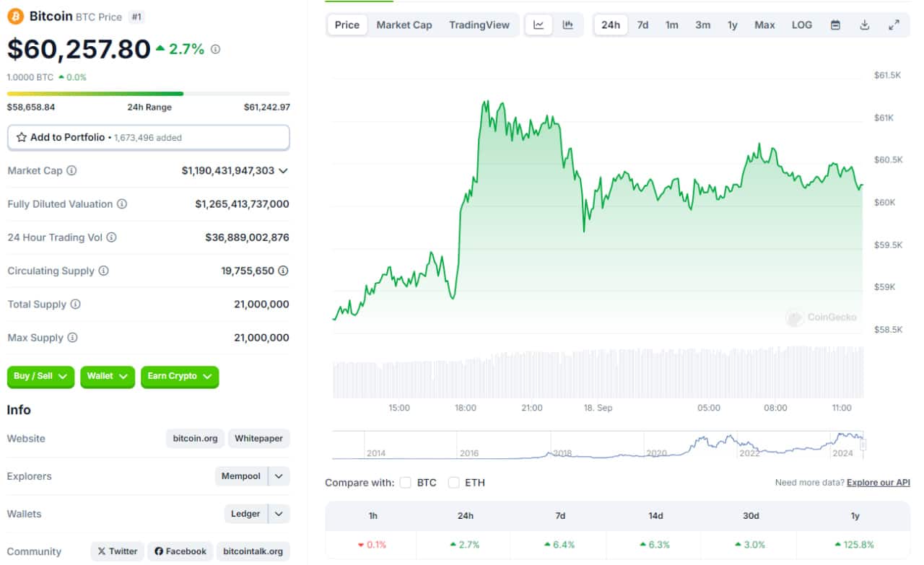The image size is (924, 565).
Task: Choose the 1m time range
Action: pyautogui.click(x=672, y=25)
